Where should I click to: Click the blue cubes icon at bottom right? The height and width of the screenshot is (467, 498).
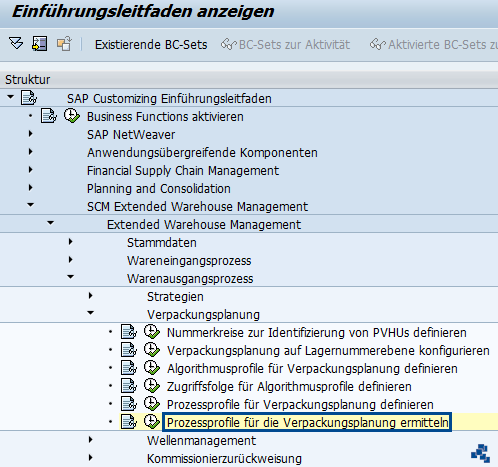coord(480,453)
